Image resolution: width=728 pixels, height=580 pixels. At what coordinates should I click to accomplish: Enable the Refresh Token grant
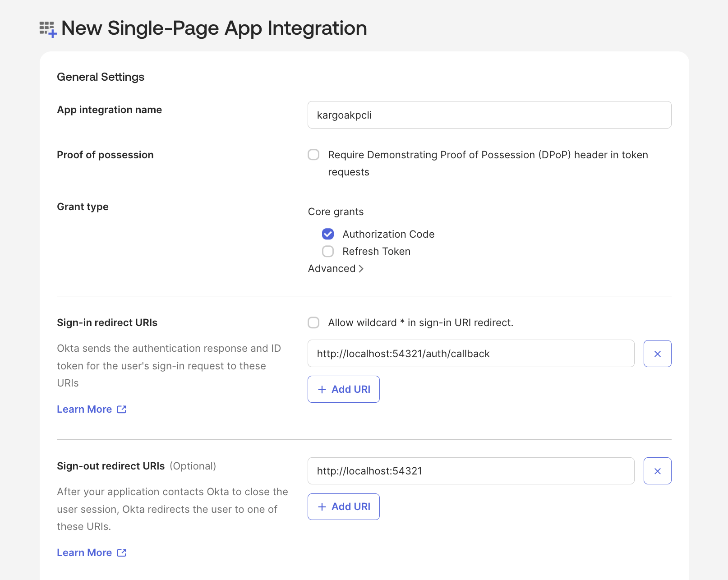pyautogui.click(x=328, y=251)
